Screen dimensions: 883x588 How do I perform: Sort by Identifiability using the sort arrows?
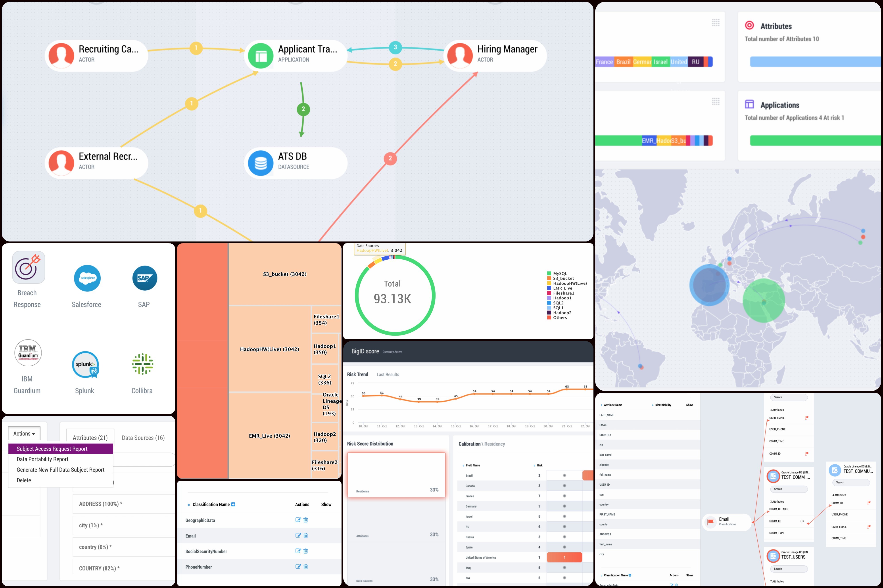coord(653,405)
